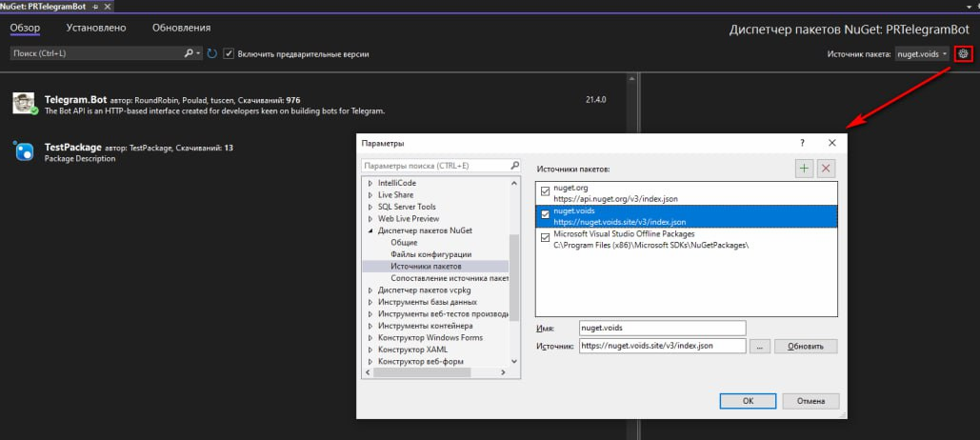Click search icon in Параметры search field
The height and width of the screenshot is (440, 980).
click(514, 167)
